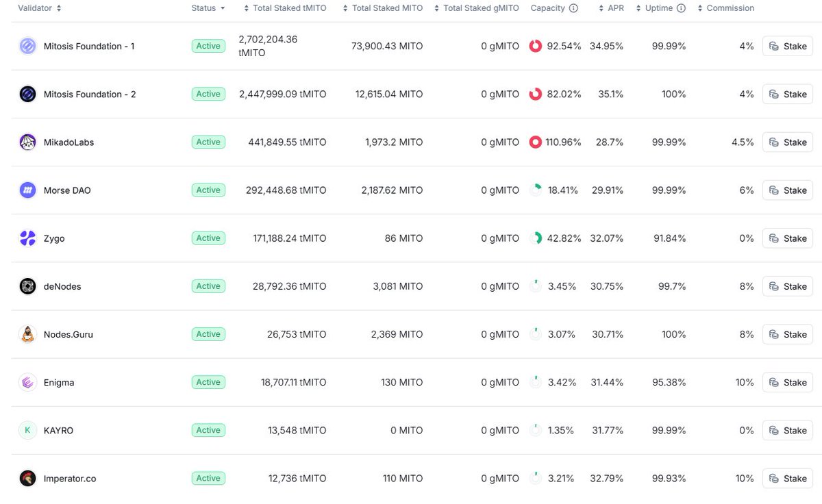Open the Nodes.Guru validator name
Viewport: 822px width, 504px height.
point(68,334)
